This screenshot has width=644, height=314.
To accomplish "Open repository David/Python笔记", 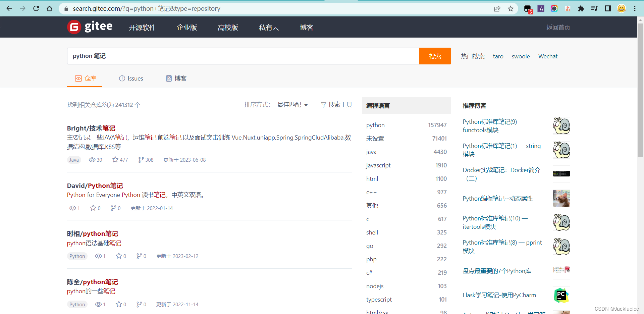I will tap(95, 186).
